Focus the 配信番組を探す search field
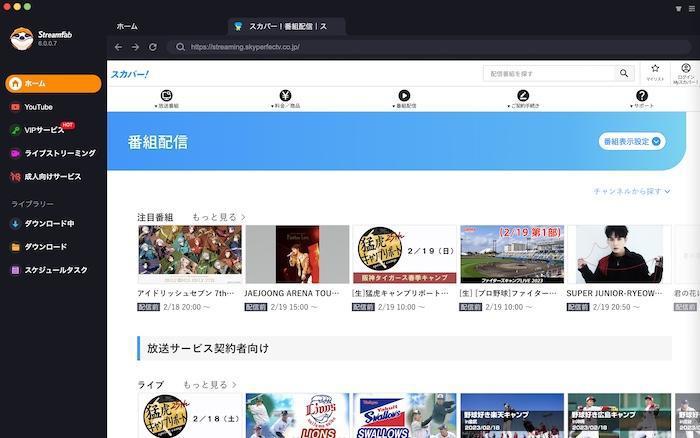 550,73
